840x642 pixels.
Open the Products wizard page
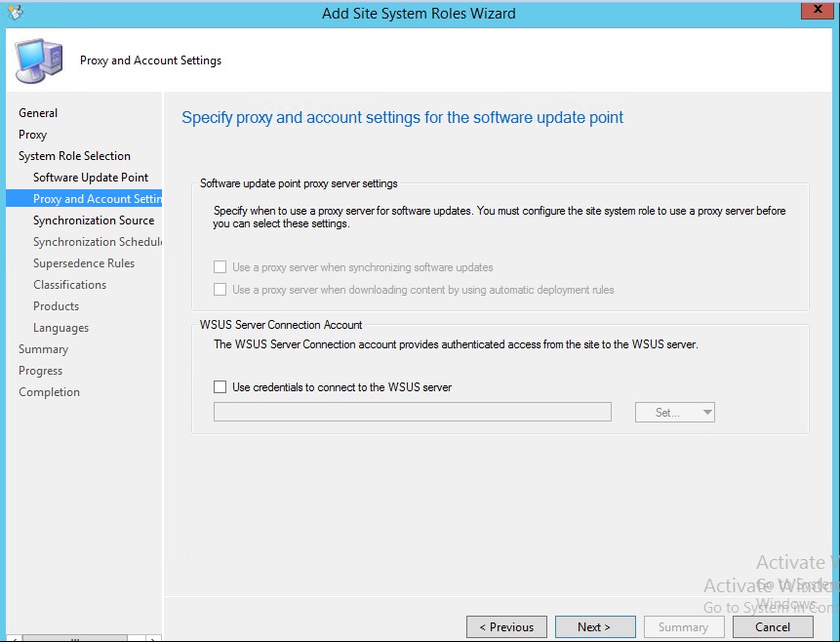[56, 306]
